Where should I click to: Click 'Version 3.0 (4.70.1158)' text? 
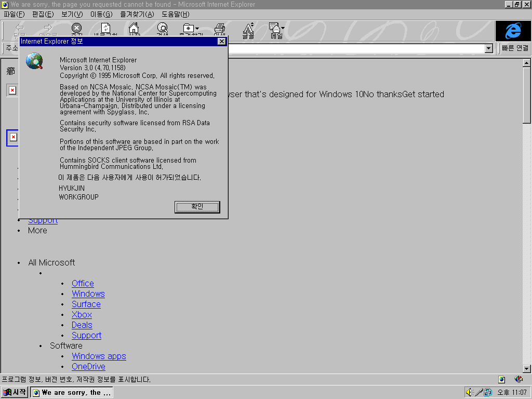92,68
